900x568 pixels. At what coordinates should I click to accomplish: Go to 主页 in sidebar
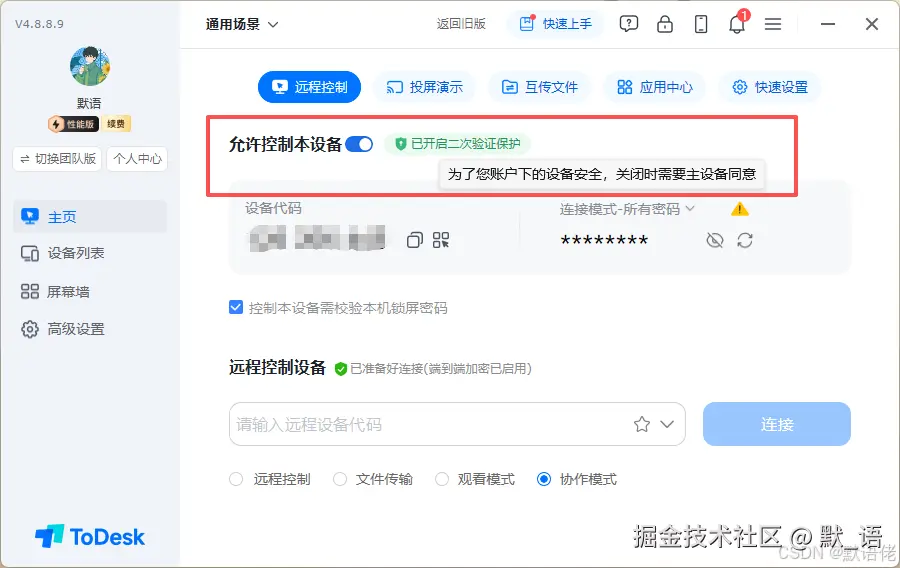90,216
